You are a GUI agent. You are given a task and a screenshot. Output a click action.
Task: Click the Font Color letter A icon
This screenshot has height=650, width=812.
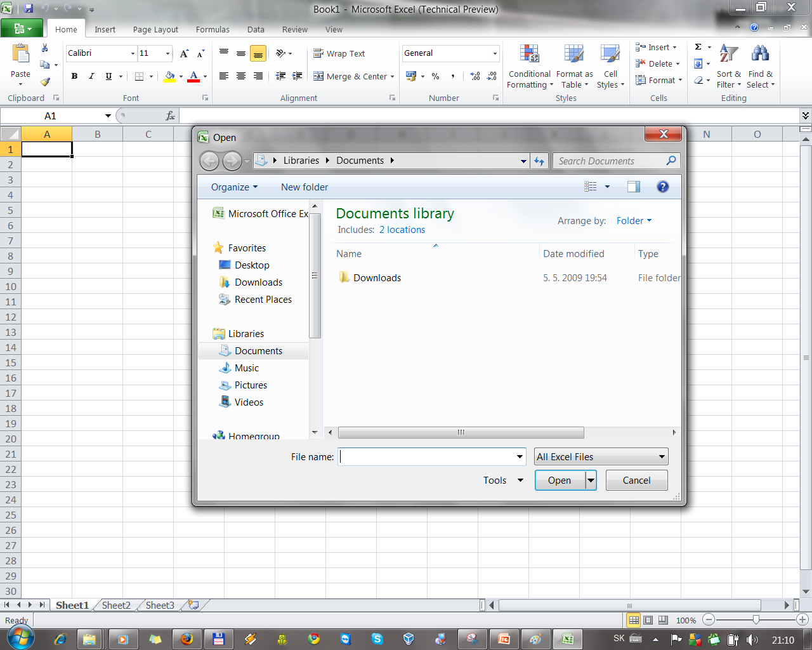pos(194,76)
